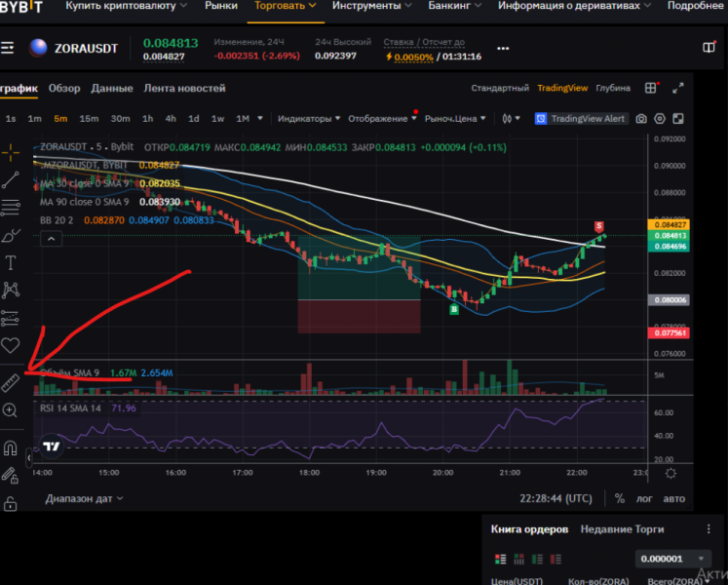Open the order book precision 0.000001 dropdown
The width and height of the screenshot is (728, 585).
672,559
